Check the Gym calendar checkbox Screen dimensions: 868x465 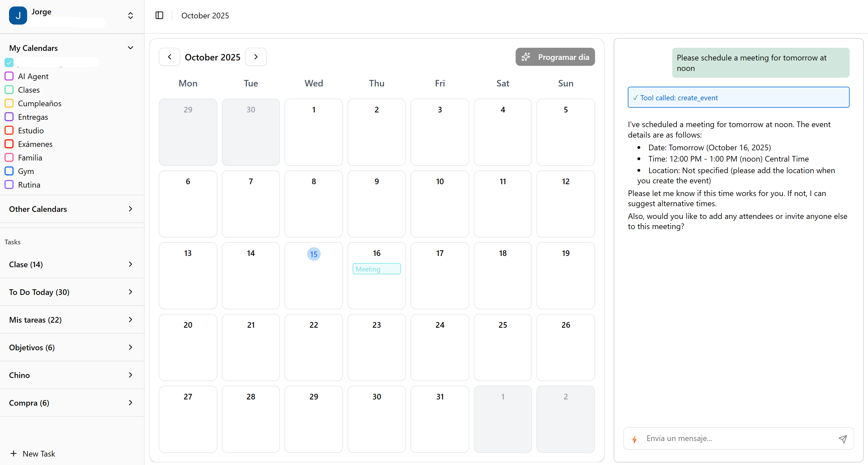point(9,171)
